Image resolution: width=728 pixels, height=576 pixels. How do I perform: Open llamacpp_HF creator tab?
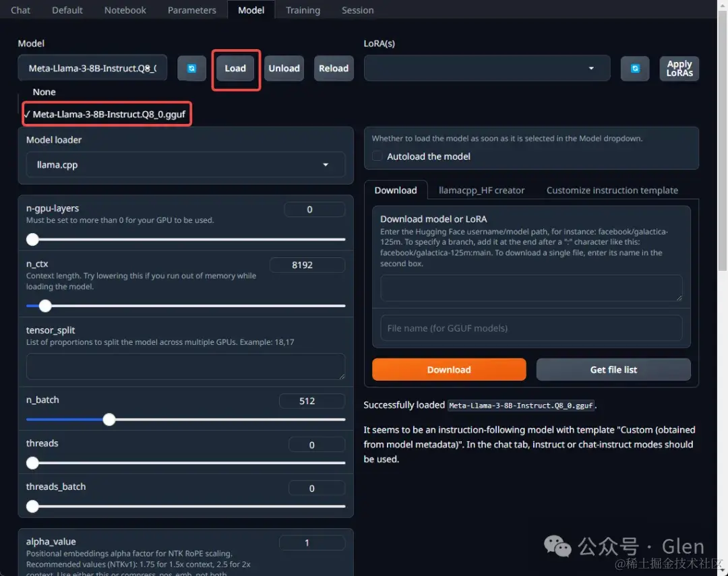(x=481, y=190)
